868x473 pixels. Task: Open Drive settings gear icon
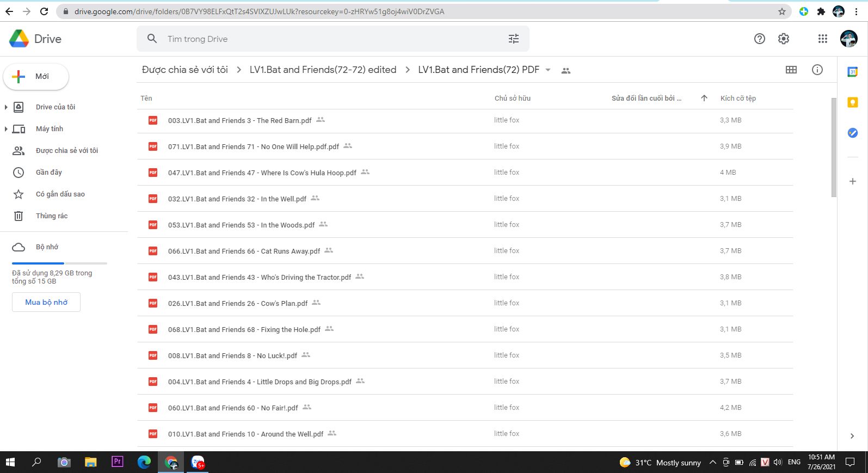pos(783,39)
